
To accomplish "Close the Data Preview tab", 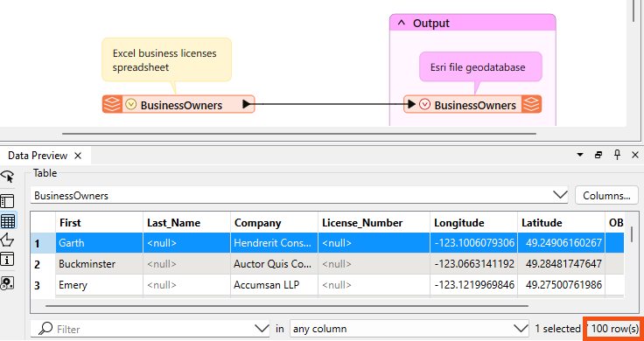I will pyautogui.click(x=78, y=156).
